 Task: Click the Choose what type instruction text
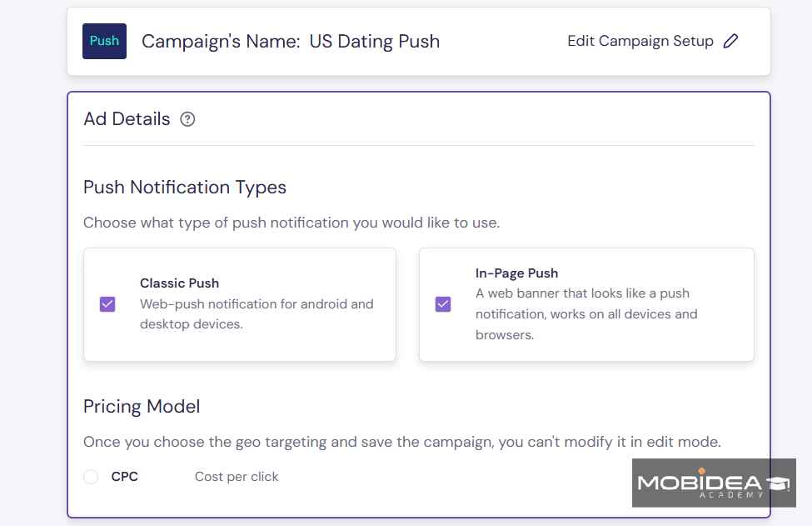(x=291, y=223)
